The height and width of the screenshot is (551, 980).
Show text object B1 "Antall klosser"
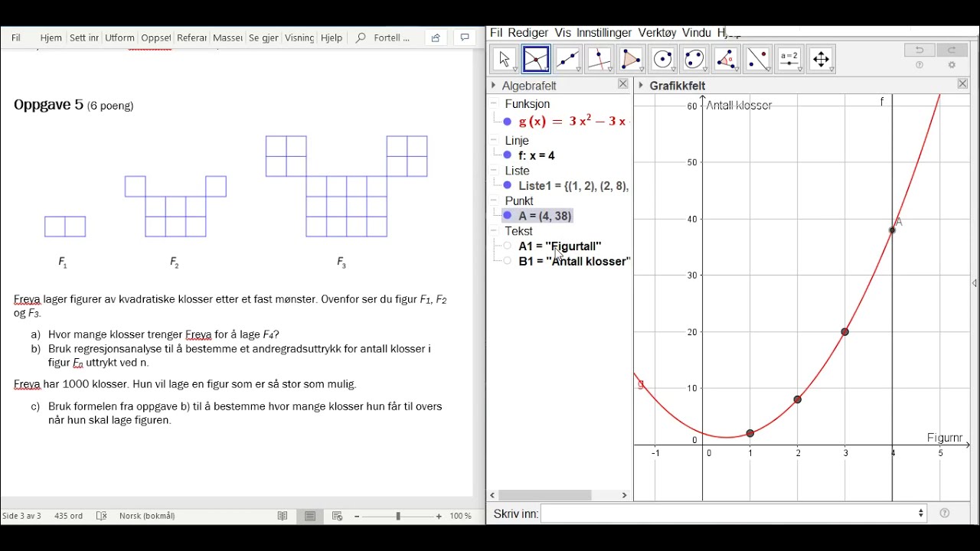click(508, 261)
